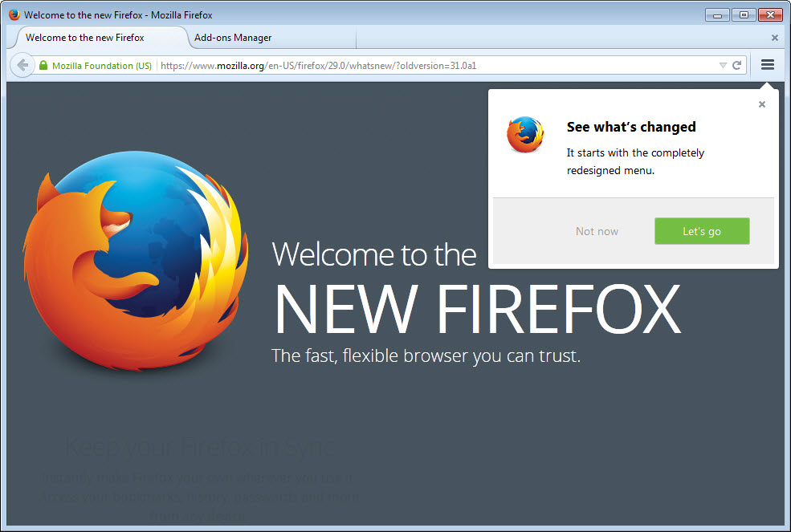Close the tab using the tab bar X
This screenshot has height=532, width=791.
[775, 38]
